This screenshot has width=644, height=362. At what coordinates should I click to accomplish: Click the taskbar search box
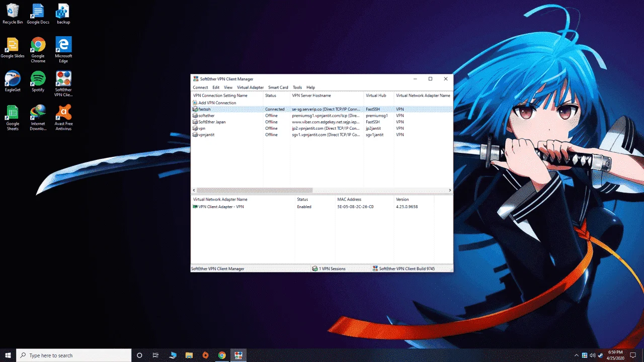(x=74, y=355)
